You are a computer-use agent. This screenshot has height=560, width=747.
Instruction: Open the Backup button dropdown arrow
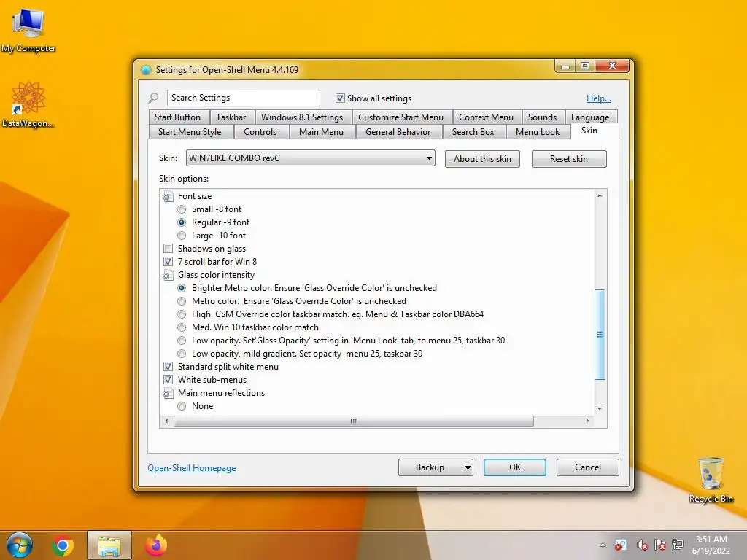pos(468,467)
